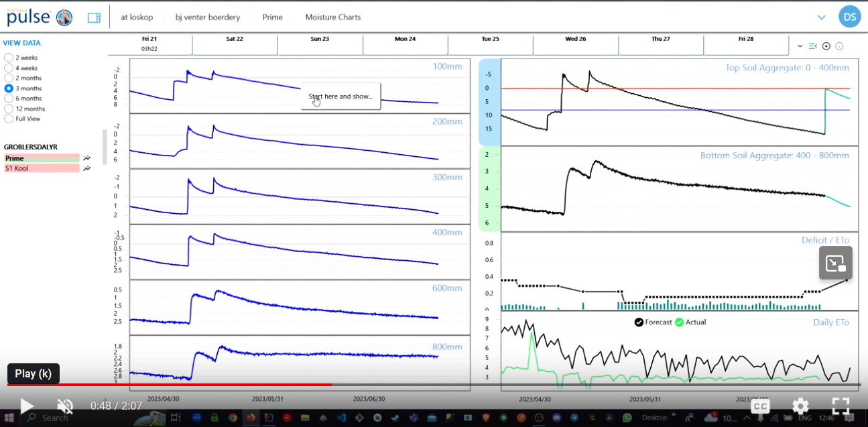Open the chart icon next to S1 Kool
Image resolution: width=868 pixels, height=427 pixels.
[x=86, y=168]
